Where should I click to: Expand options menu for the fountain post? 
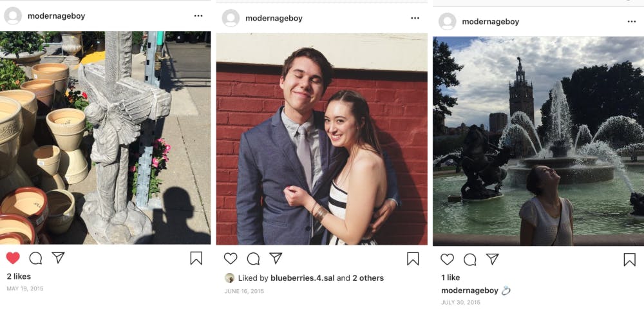click(x=632, y=21)
